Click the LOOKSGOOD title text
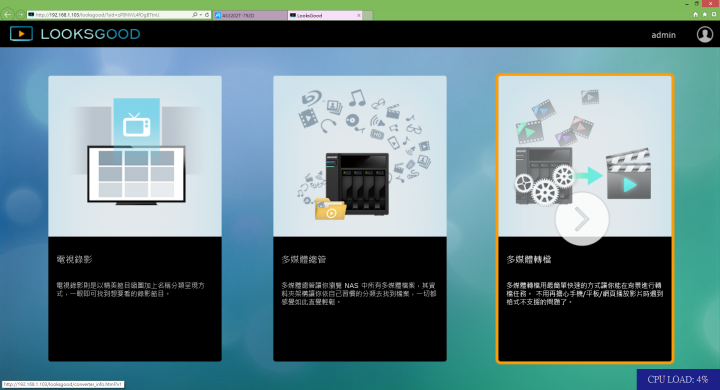Viewport: 720px width, 390px height. click(90, 34)
